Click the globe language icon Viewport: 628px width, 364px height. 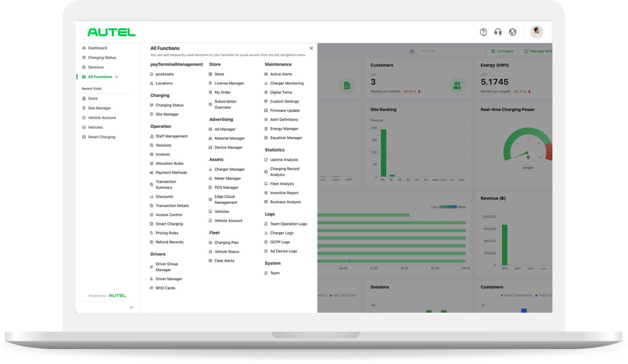513,32
